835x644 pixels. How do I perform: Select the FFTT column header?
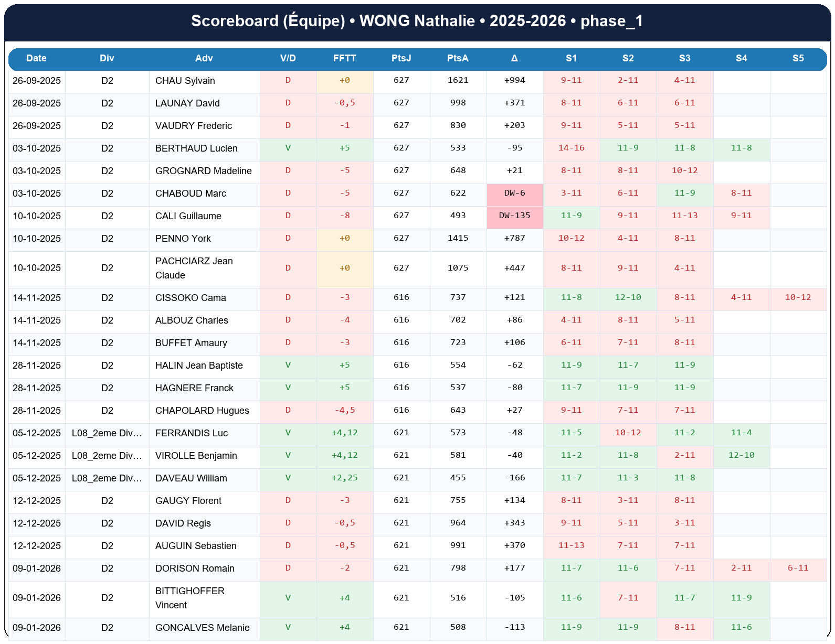point(344,58)
